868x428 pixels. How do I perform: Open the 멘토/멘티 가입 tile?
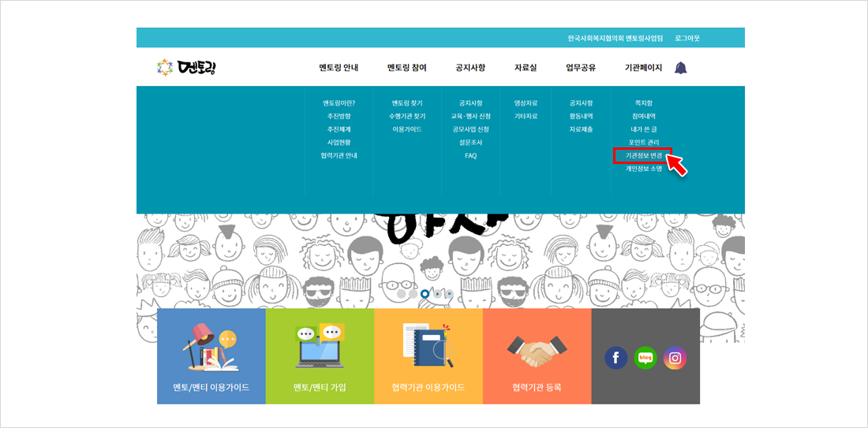point(320,355)
